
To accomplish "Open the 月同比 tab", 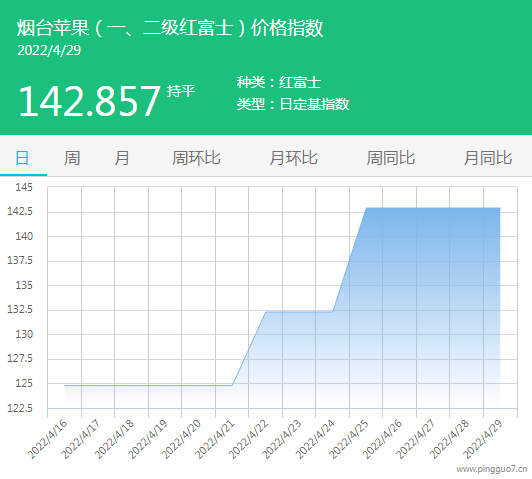I will [x=488, y=158].
